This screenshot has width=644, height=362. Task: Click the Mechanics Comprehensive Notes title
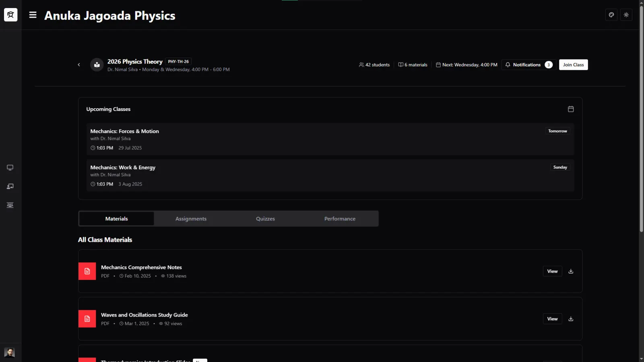[141, 267]
